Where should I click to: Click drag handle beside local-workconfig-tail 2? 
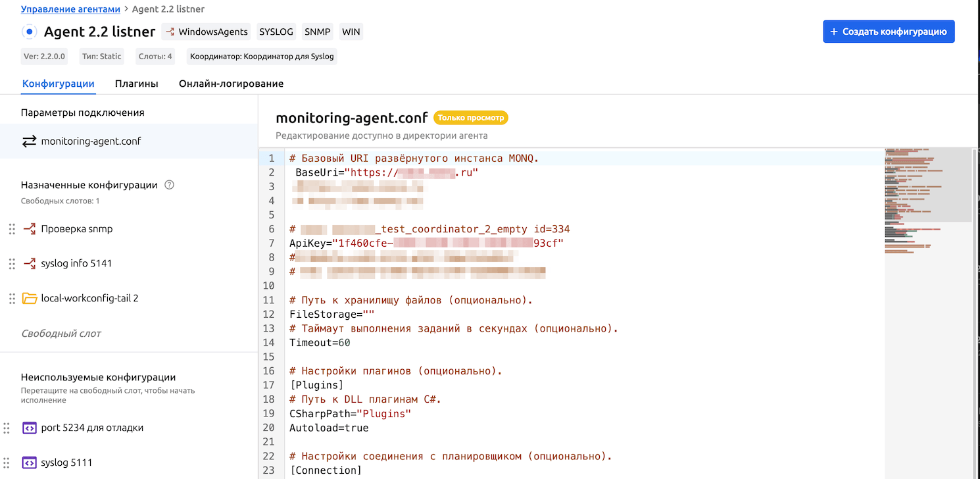[12, 299]
